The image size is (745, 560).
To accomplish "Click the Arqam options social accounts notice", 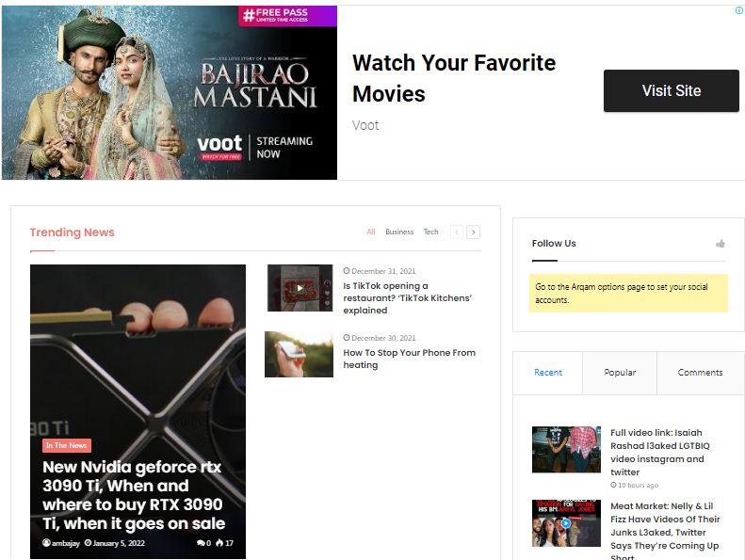I will [628, 293].
